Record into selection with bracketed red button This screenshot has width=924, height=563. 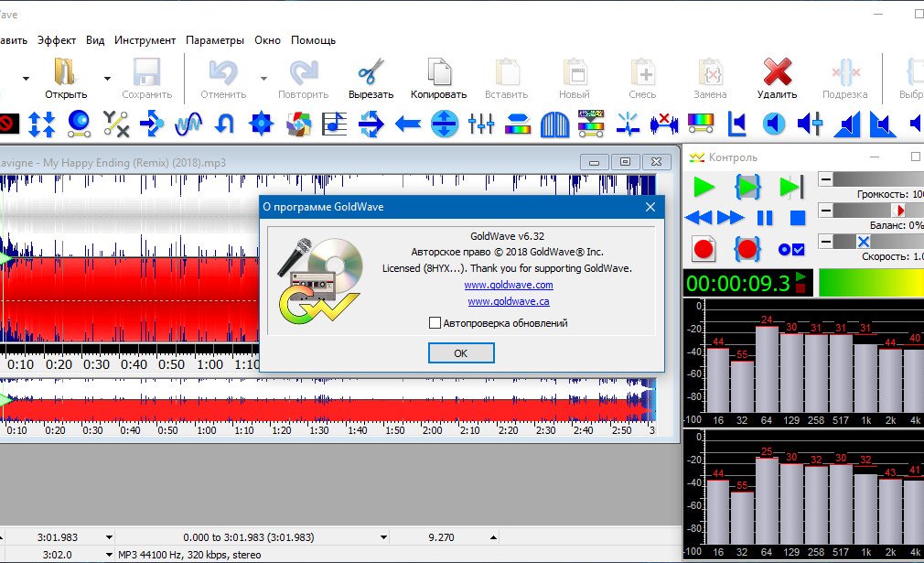pyautogui.click(x=747, y=249)
